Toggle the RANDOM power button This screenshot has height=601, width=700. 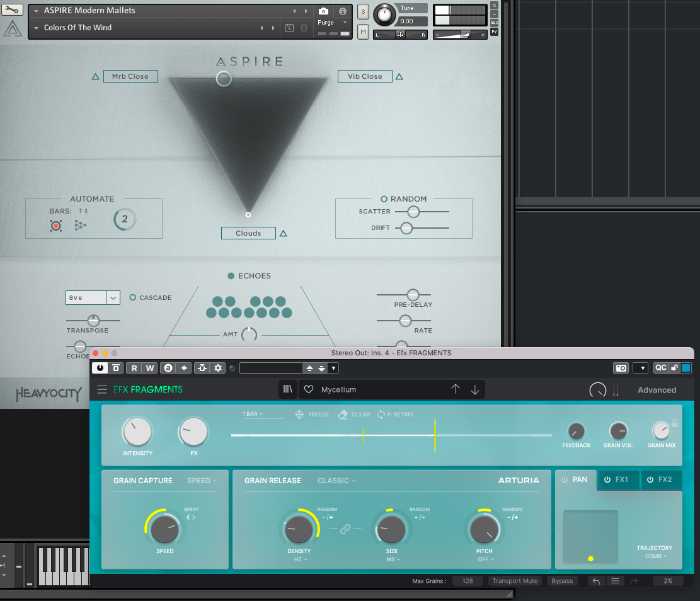click(383, 199)
